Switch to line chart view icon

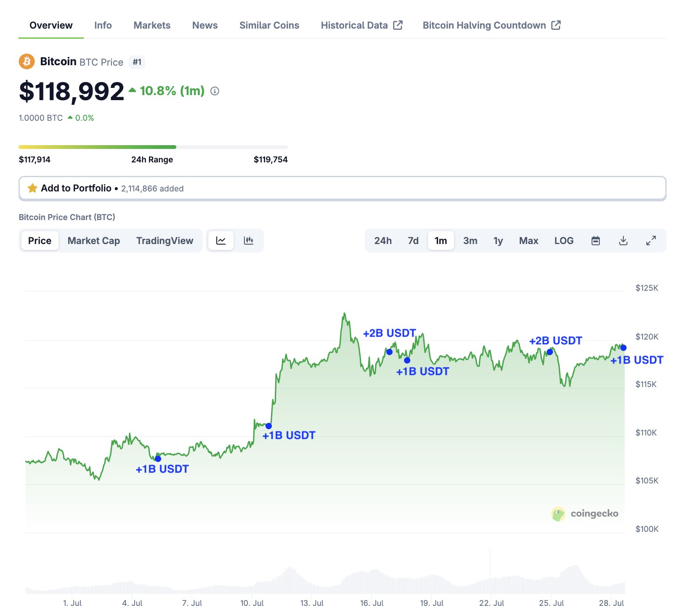[x=221, y=241]
